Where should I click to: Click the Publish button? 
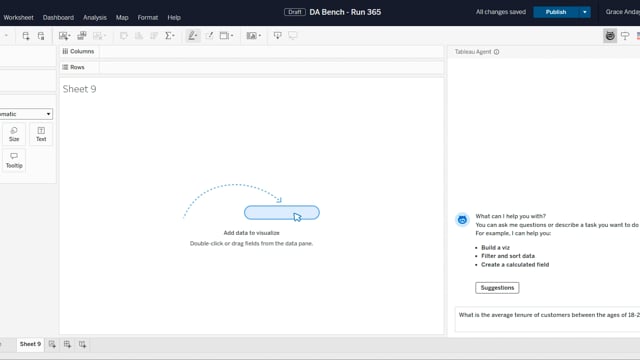pyautogui.click(x=556, y=12)
